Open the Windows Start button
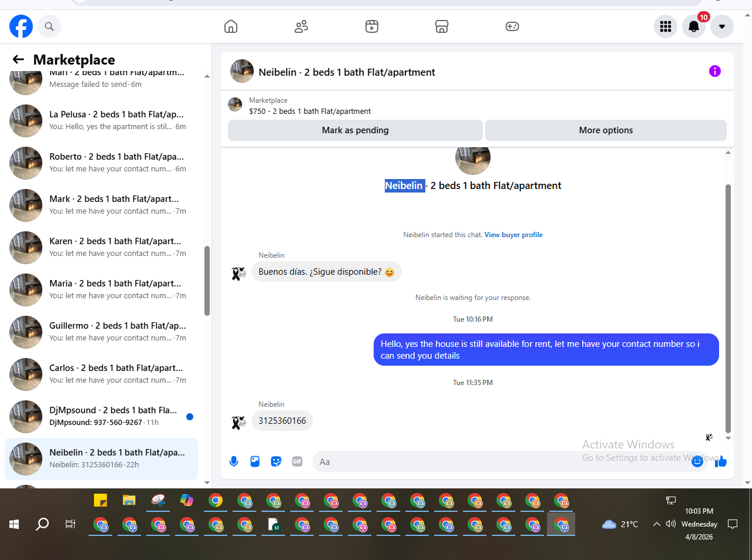This screenshot has width=752, height=560. pos(14,524)
